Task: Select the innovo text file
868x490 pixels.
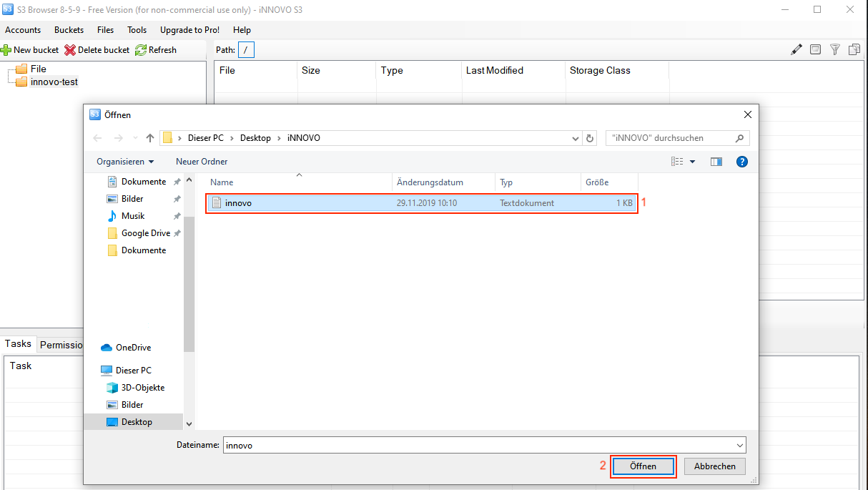Action: 421,203
